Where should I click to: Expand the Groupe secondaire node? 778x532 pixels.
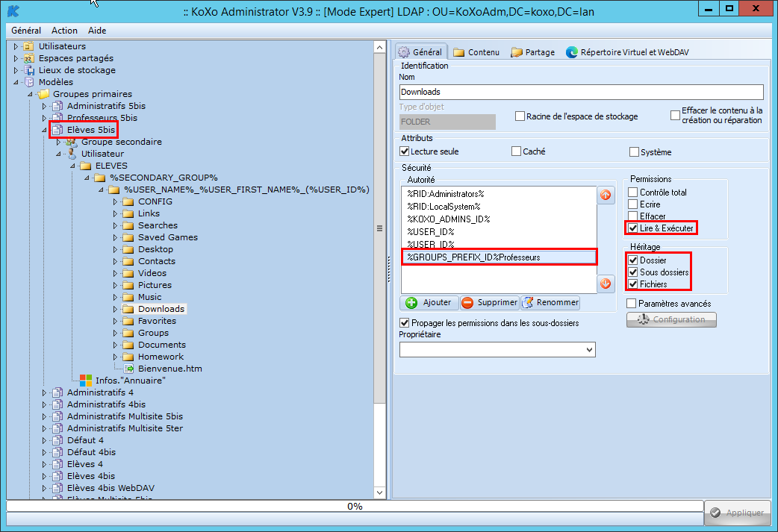(58, 142)
